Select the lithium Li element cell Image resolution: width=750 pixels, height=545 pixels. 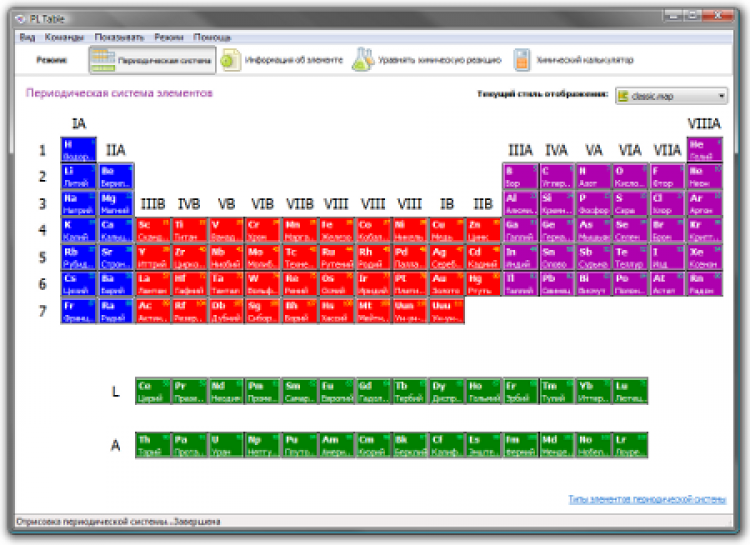click(x=78, y=177)
